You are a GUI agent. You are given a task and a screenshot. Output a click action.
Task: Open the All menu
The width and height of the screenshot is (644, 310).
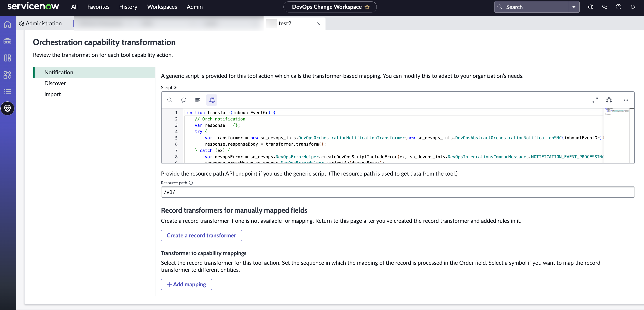pos(74,7)
